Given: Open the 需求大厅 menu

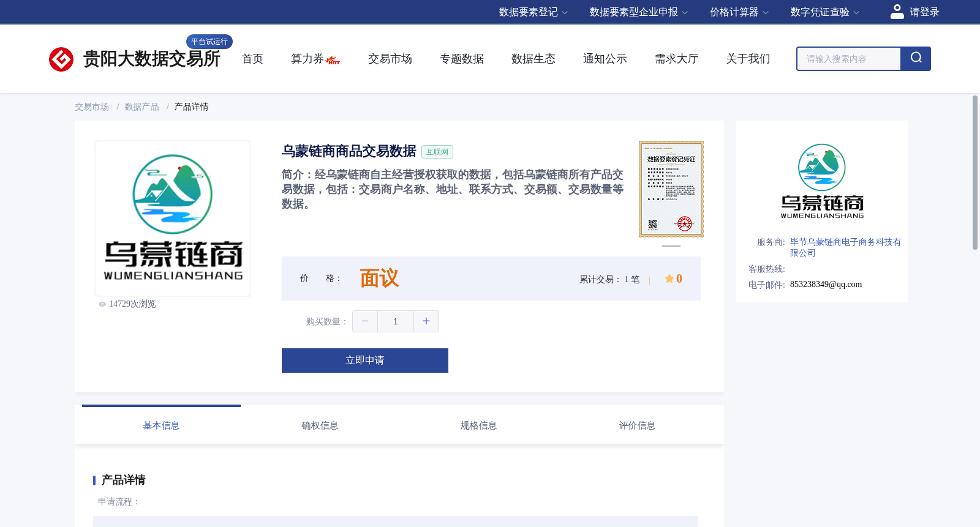Looking at the screenshot, I should pos(677,59).
